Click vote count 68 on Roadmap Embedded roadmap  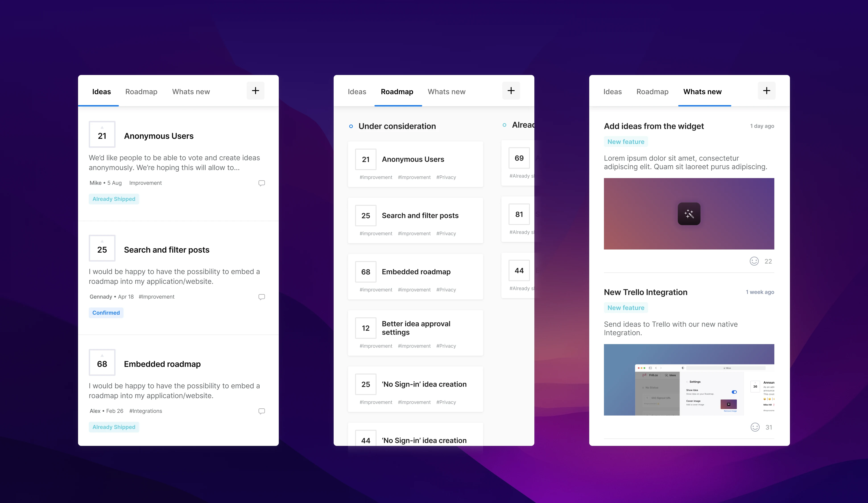tap(366, 272)
